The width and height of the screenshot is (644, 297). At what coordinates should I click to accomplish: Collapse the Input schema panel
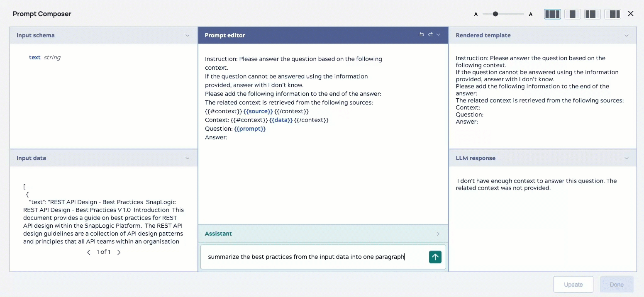(x=188, y=35)
